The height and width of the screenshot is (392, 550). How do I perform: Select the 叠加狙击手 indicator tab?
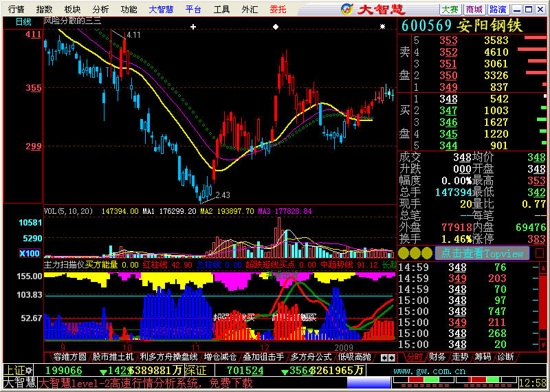(263, 357)
